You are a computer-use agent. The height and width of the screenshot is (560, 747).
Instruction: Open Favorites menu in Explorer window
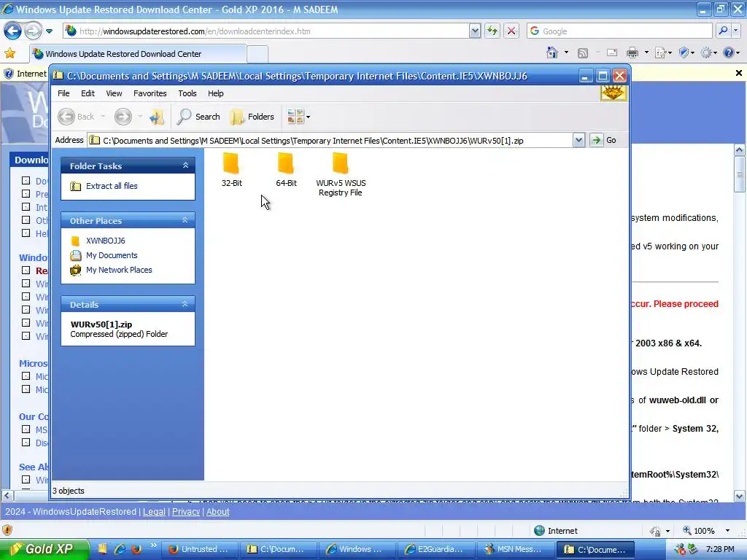tap(150, 93)
